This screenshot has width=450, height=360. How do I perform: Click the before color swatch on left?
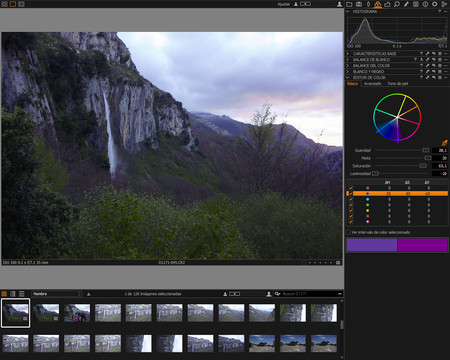pyautogui.click(x=372, y=245)
